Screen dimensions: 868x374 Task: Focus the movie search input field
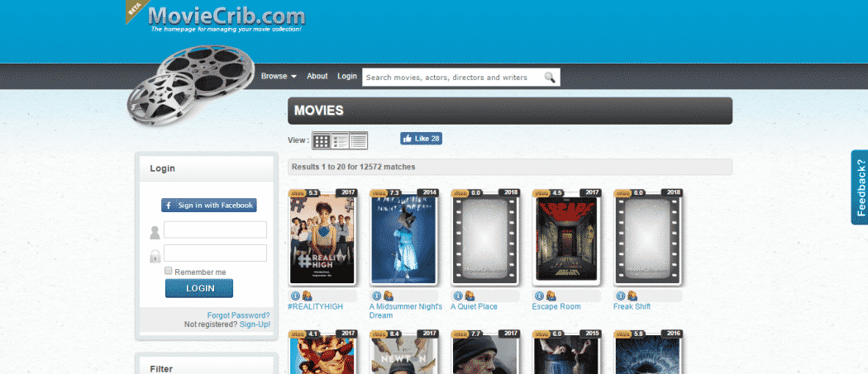pyautogui.click(x=452, y=78)
